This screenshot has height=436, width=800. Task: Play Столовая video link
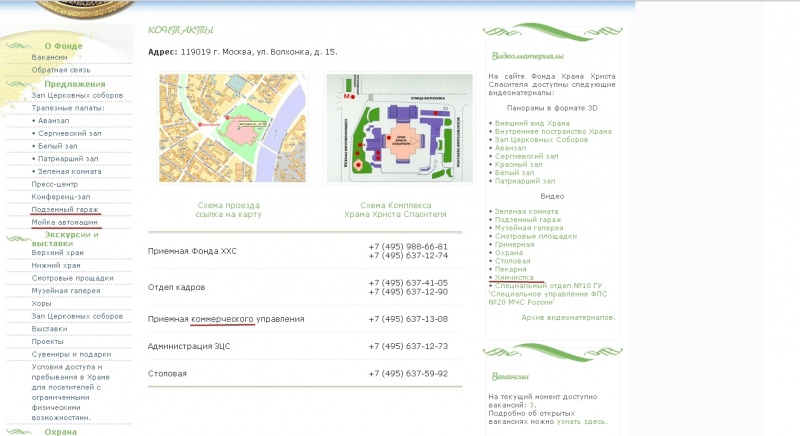[513, 261]
